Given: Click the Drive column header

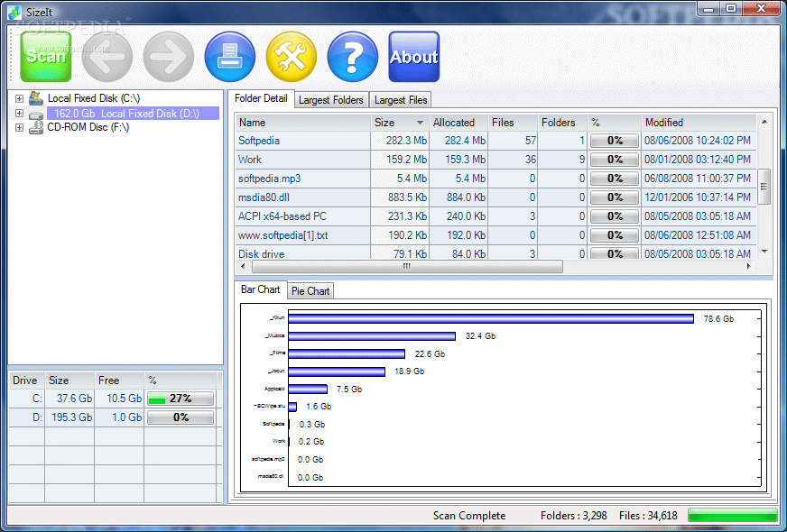Looking at the screenshot, I should 26,381.
